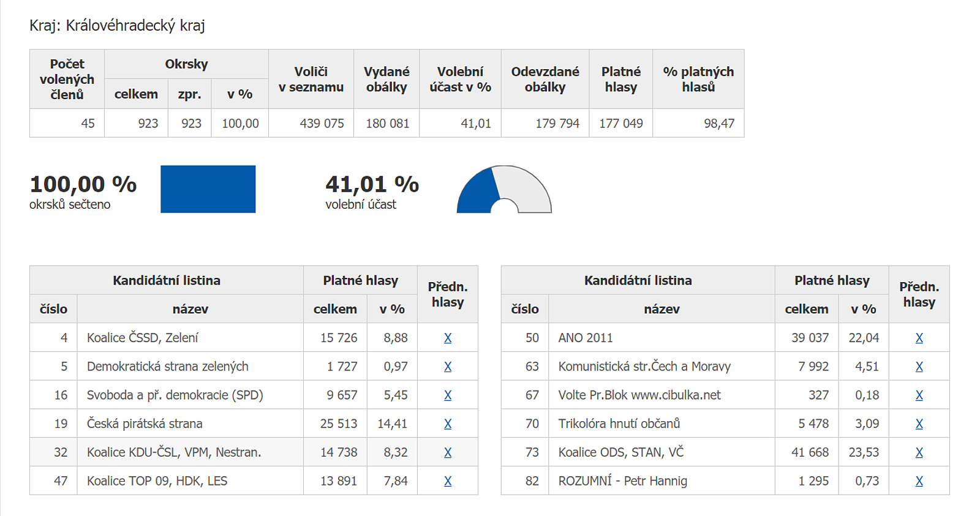Select the heading Kraj: Královéhradecký kraj
980x516 pixels.
point(117,26)
